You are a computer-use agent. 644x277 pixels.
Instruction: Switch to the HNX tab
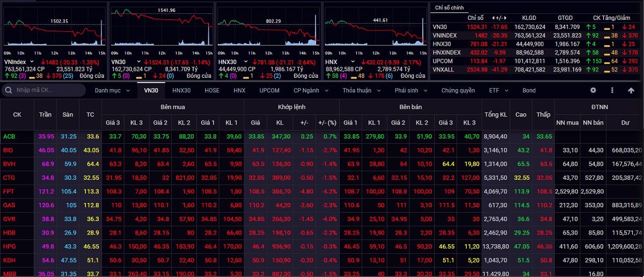tap(239, 90)
